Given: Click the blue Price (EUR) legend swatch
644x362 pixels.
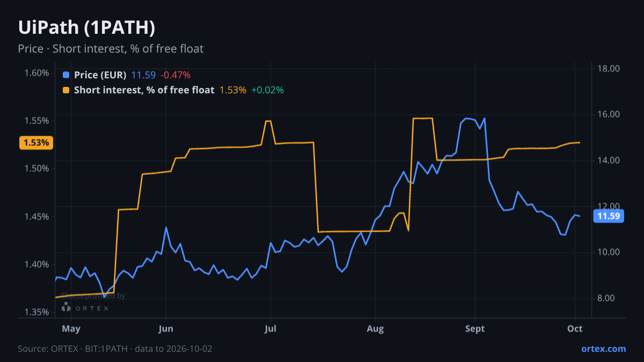Looking at the screenshot, I should [66, 75].
